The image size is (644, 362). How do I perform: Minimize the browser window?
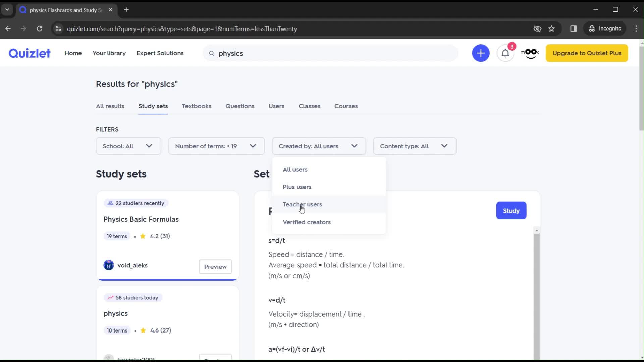click(x=596, y=9)
